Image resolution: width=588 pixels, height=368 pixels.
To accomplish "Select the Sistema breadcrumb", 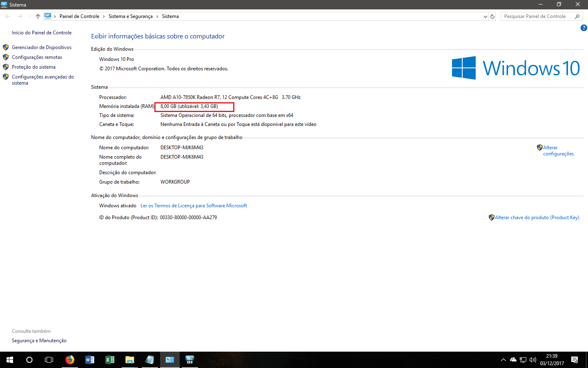I will (170, 16).
